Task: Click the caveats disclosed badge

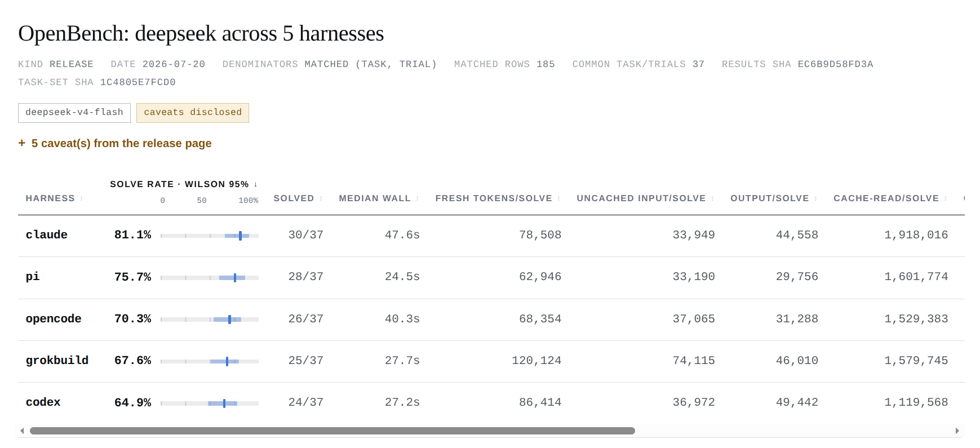Action: click(193, 113)
